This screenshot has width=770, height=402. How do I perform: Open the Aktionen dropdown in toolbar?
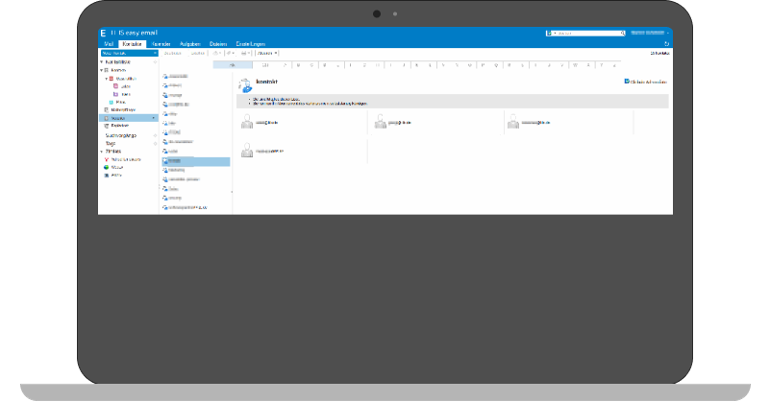point(267,53)
